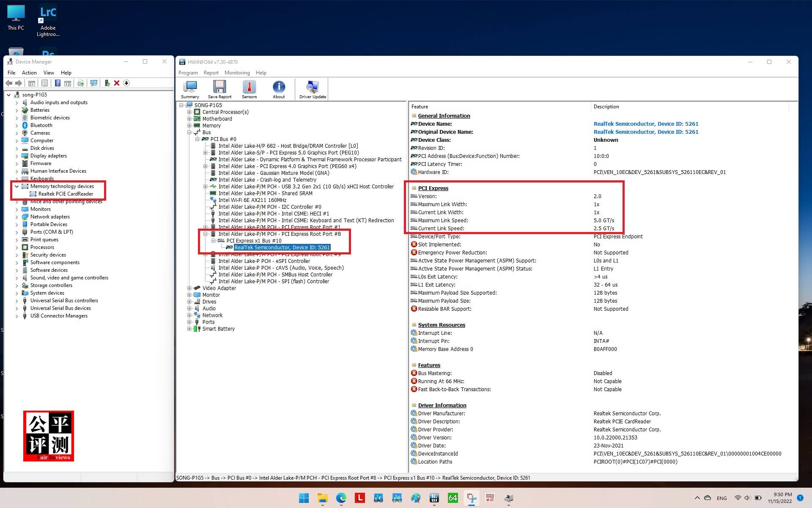Select Intel Wi-Fi 6E AX211 160MHz entry
Screen dimensions: 812x508
[x=252, y=200]
